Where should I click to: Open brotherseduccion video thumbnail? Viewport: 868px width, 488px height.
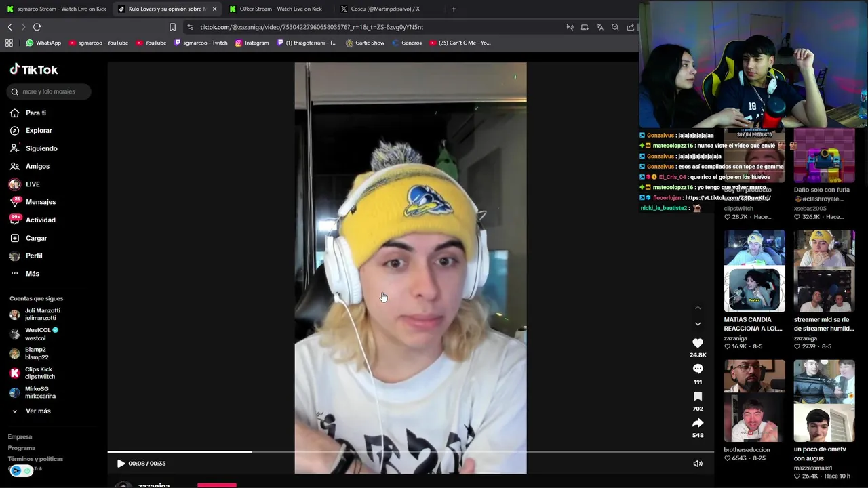(754, 401)
